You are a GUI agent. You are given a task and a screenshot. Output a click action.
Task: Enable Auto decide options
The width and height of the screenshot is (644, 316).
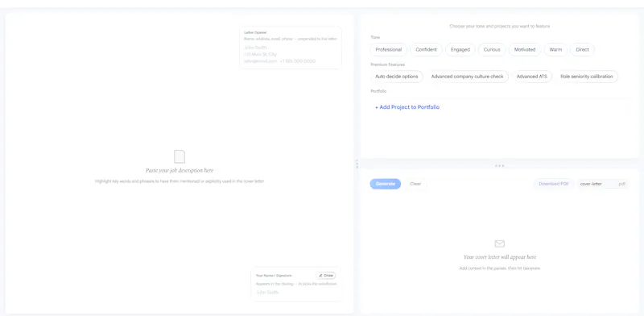[x=397, y=77]
